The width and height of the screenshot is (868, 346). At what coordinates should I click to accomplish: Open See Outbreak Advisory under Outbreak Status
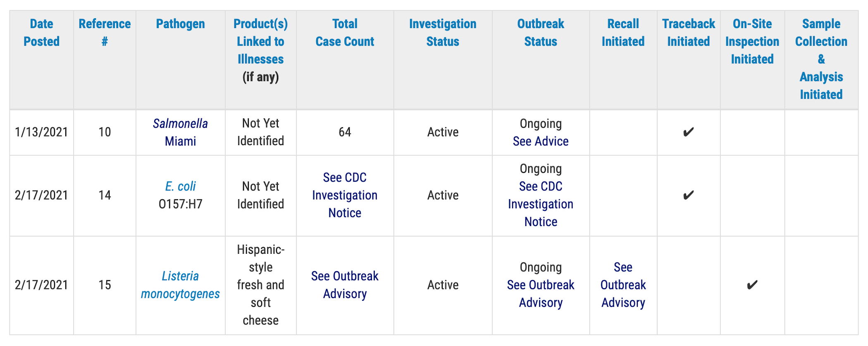tap(541, 294)
